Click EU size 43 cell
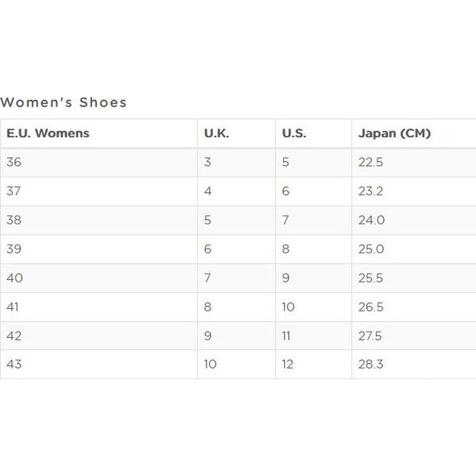Image resolution: width=476 pixels, height=476 pixels. coord(98,365)
